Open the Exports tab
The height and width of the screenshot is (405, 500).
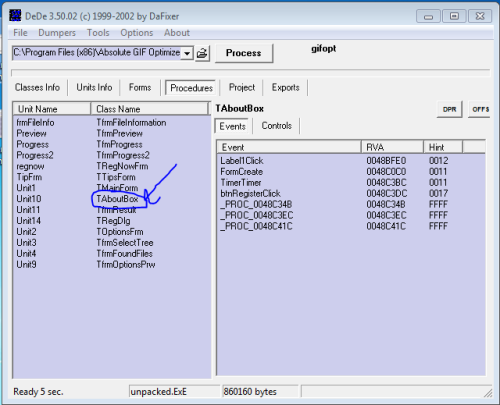(x=286, y=87)
